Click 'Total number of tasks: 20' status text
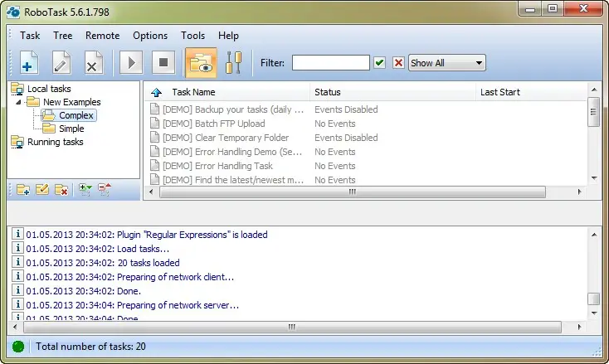The image size is (609, 364). (x=91, y=347)
